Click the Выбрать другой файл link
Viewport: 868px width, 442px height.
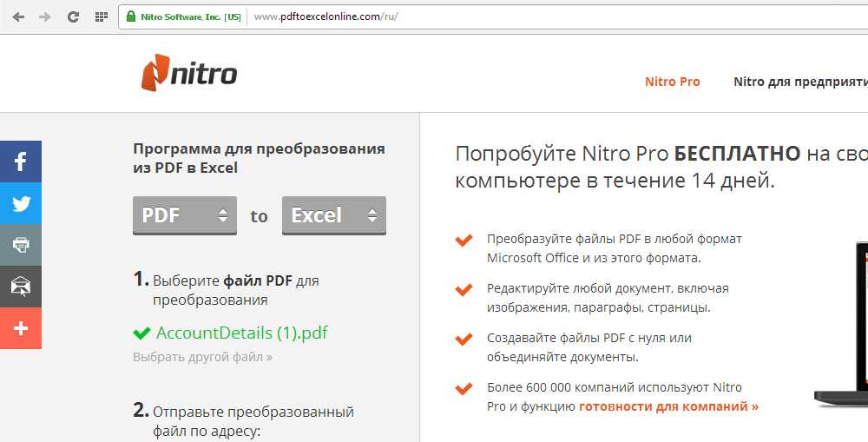coord(202,357)
